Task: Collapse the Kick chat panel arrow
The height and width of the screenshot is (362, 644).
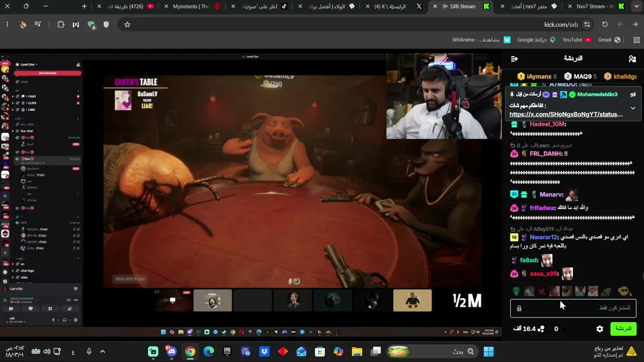Action: click(514, 59)
